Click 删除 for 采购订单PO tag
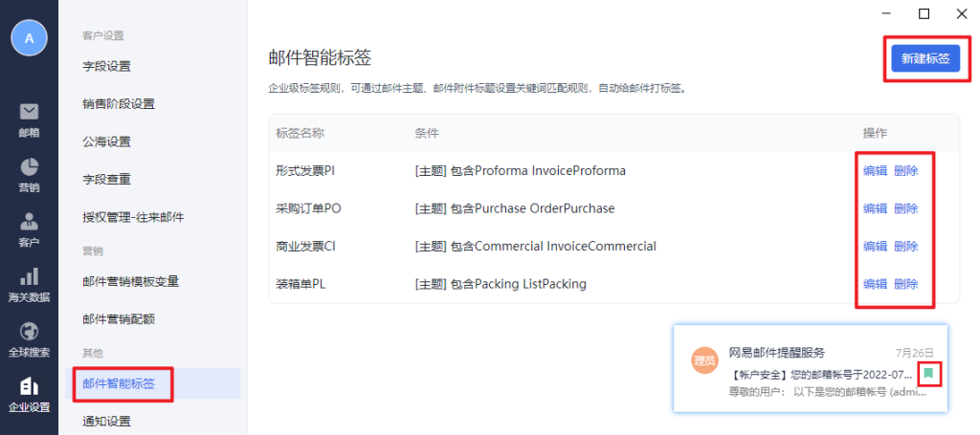Screen dimensions: 980x435 point(906,208)
